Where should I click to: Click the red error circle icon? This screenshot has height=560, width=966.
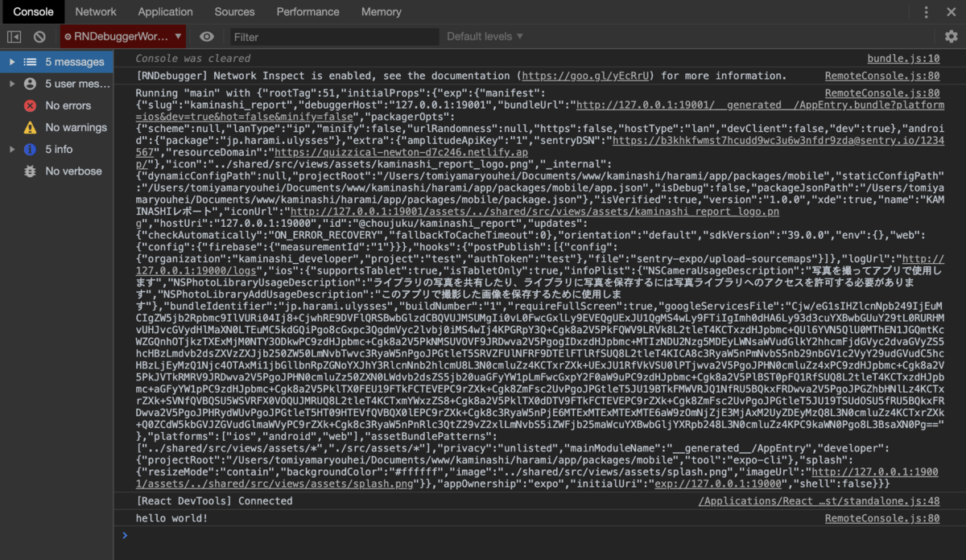30,105
